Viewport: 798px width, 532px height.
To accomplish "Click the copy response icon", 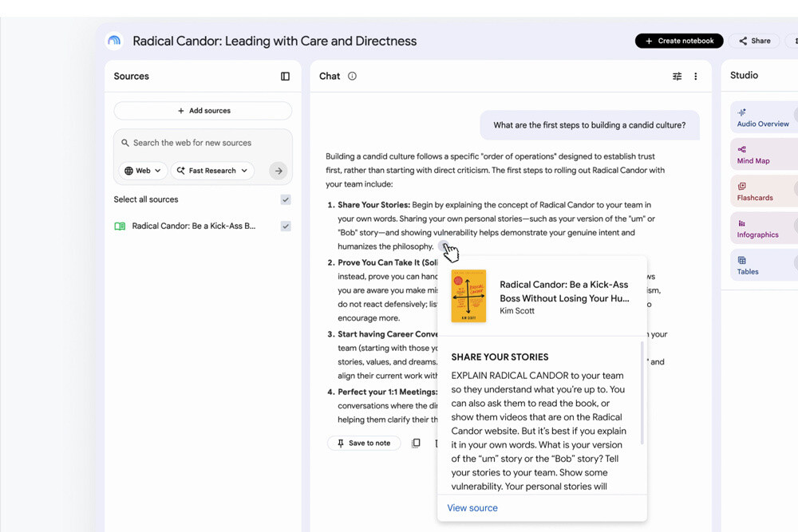I will (416, 443).
